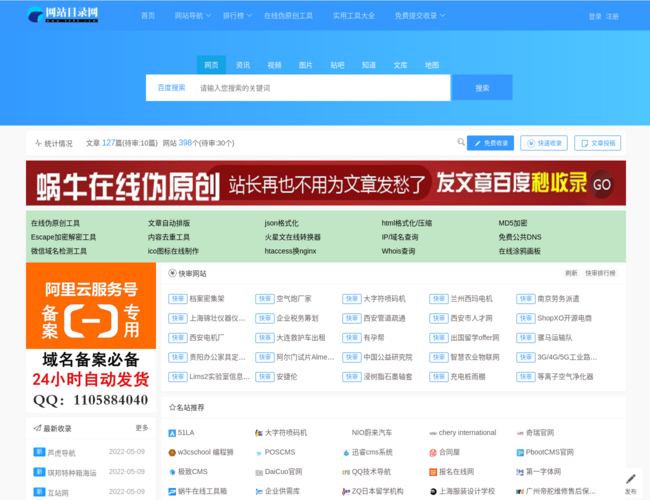Click the 最新收录 paper plane icon
This screenshot has width=650, height=500.
coord(37,428)
